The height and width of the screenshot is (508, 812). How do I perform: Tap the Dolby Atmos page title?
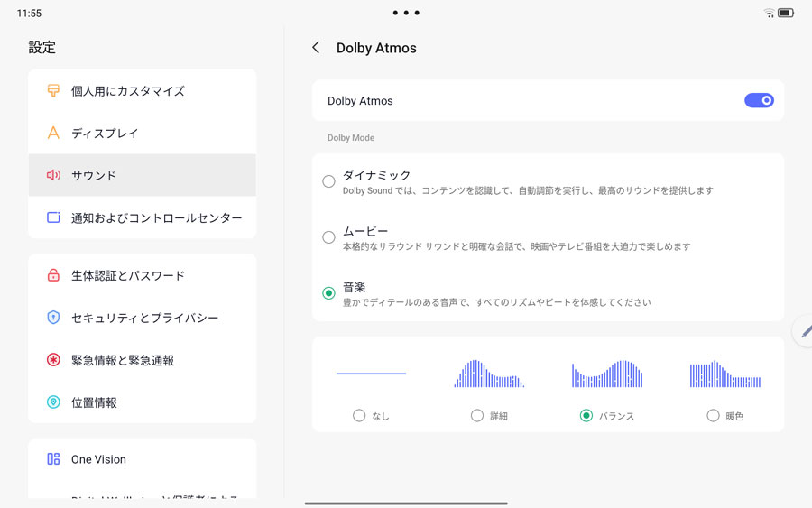click(x=376, y=48)
